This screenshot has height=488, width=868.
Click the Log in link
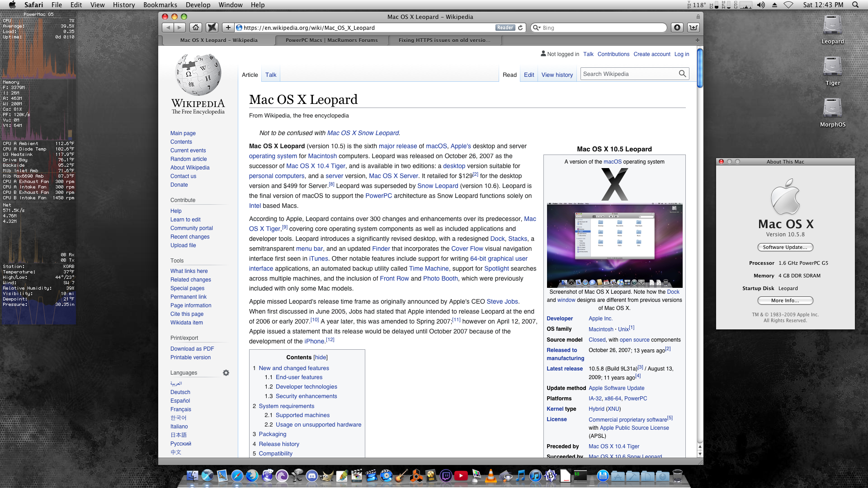(x=682, y=54)
